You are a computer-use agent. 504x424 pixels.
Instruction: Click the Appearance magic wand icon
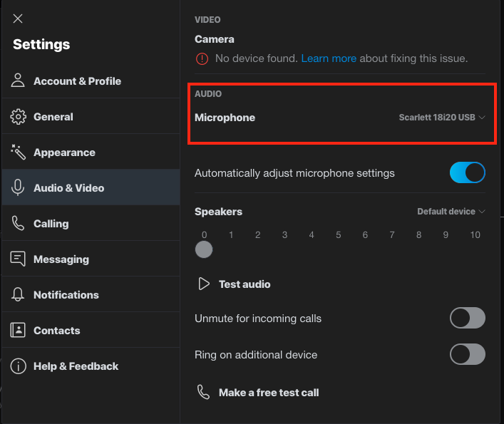pos(18,152)
